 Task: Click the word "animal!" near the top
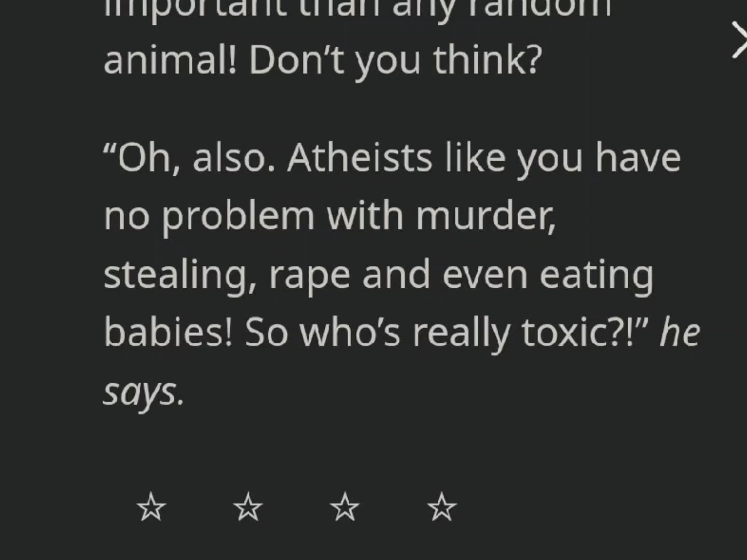point(170,60)
